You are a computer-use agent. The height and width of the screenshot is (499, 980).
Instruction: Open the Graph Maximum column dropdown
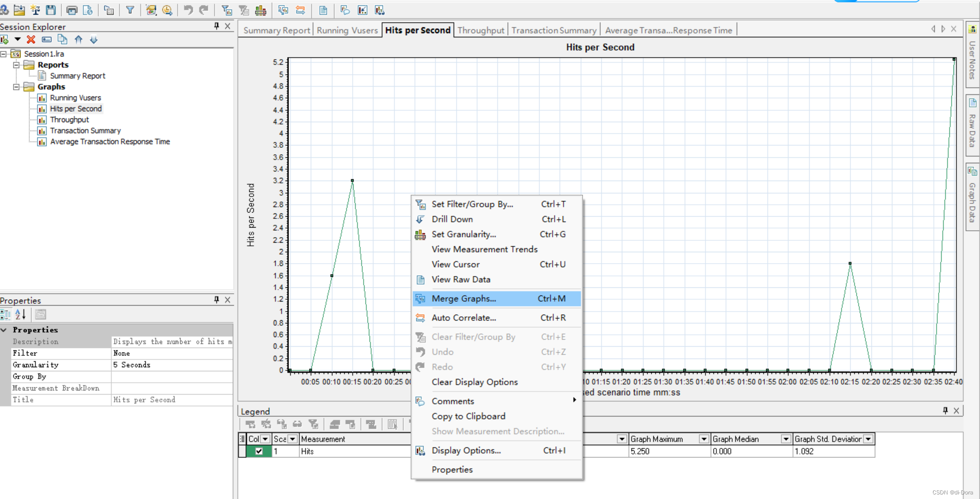(704, 439)
